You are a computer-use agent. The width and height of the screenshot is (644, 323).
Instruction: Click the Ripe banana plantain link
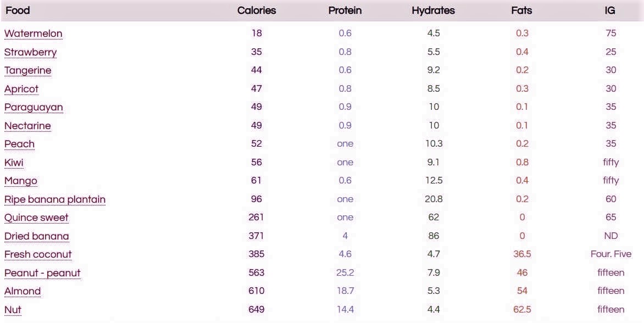pos(55,199)
